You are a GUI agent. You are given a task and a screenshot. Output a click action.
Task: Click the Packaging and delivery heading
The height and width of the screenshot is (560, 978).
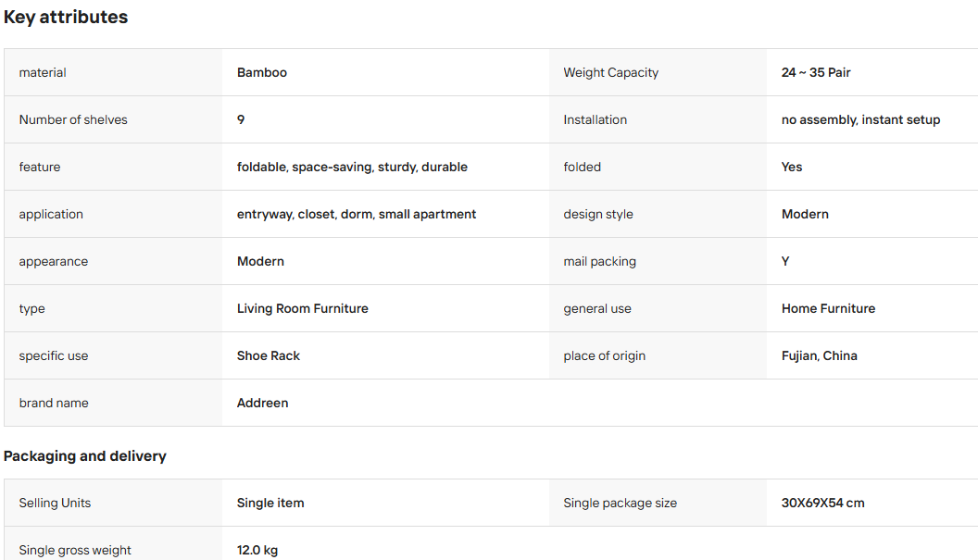coord(85,456)
